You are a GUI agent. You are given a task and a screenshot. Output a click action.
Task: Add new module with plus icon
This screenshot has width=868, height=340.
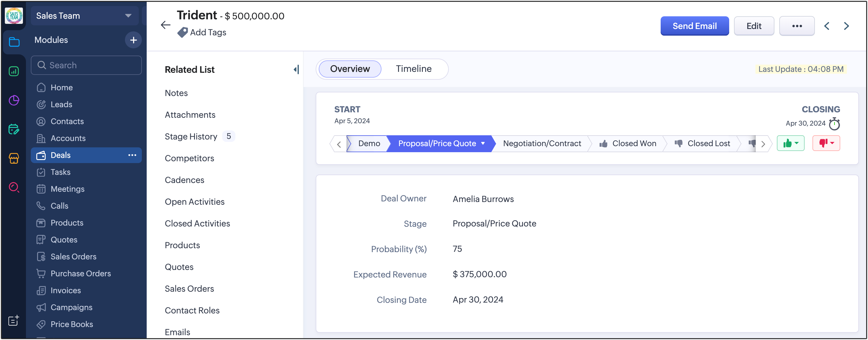coord(133,40)
